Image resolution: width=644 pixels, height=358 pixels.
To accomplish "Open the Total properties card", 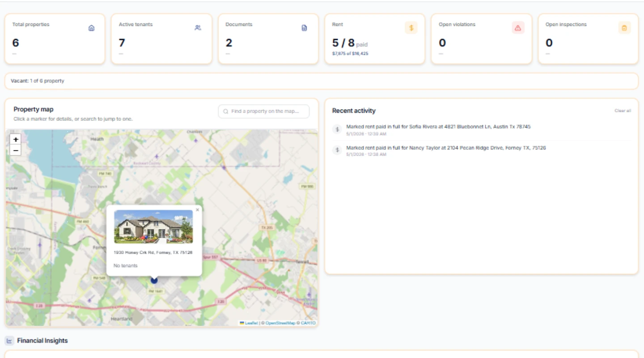I will pyautogui.click(x=55, y=39).
